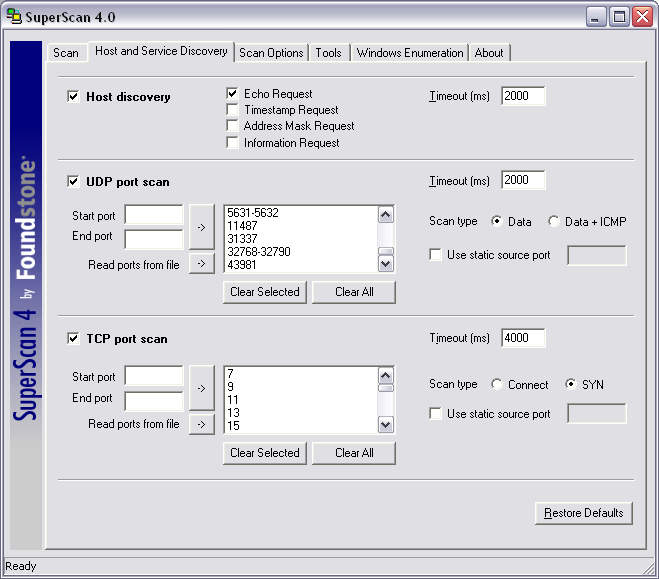Image resolution: width=659 pixels, height=579 pixels.
Task: Select Host and Service Discovery tab
Action: point(161,51)
